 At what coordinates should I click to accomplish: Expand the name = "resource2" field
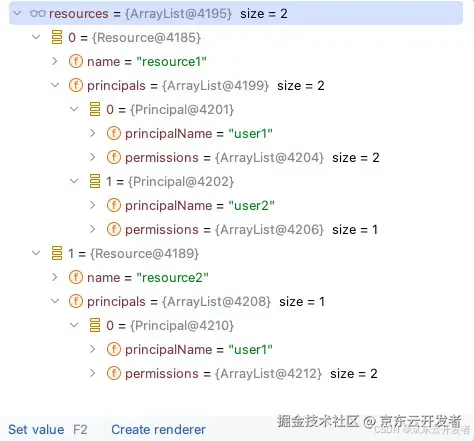(x=55, y=277)
